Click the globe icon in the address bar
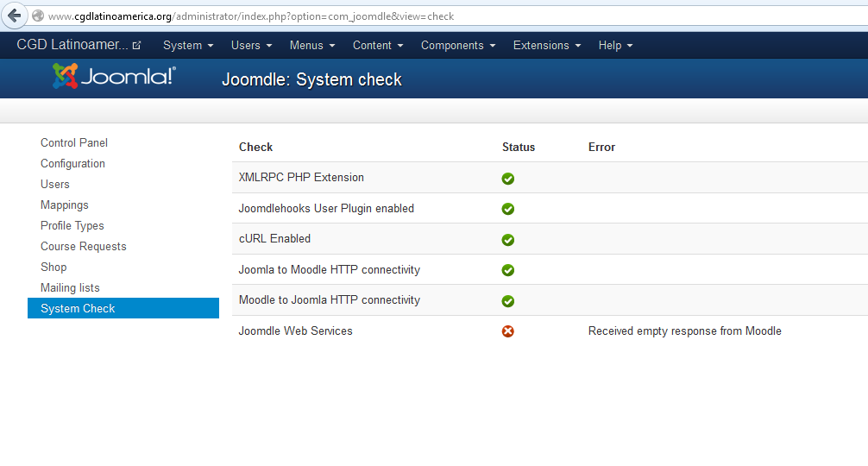Image resolution: width=868 pixels, height=466 pixels. pyautogui.click(x=38, y=16)
